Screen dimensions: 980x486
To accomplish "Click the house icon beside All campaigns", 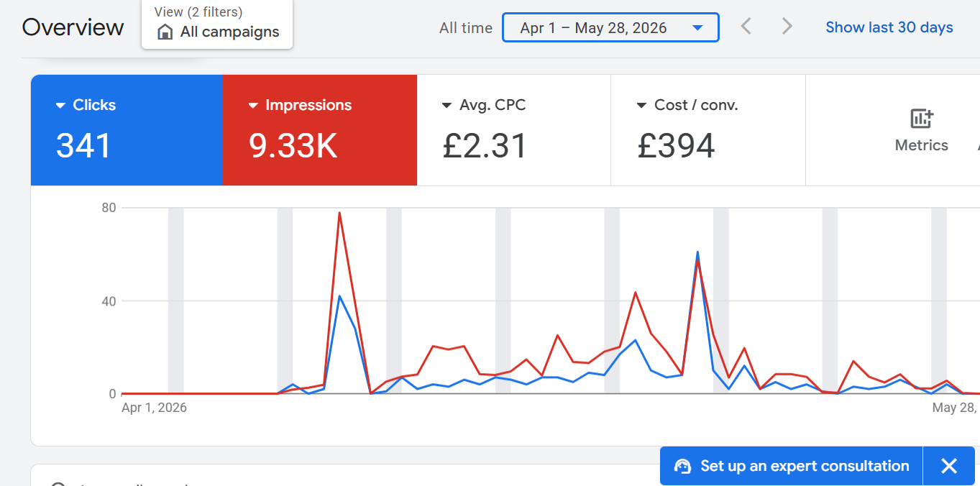I will (x=165, y=32).
